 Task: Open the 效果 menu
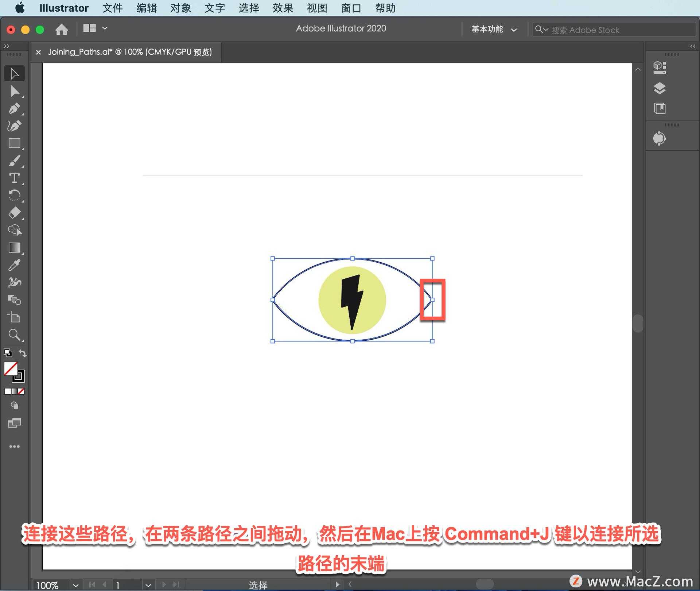[x=283, y=8]
